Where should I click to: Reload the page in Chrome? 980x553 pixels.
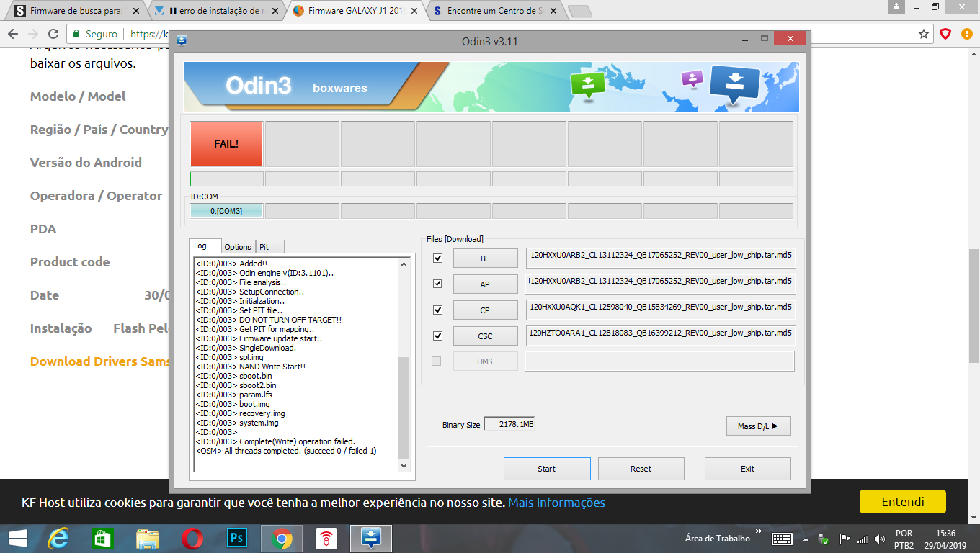coord(53,34)
